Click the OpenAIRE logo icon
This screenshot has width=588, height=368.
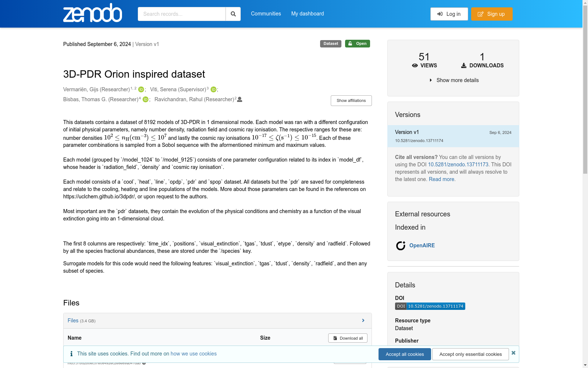pyautogui.click(x=401, y=245)
